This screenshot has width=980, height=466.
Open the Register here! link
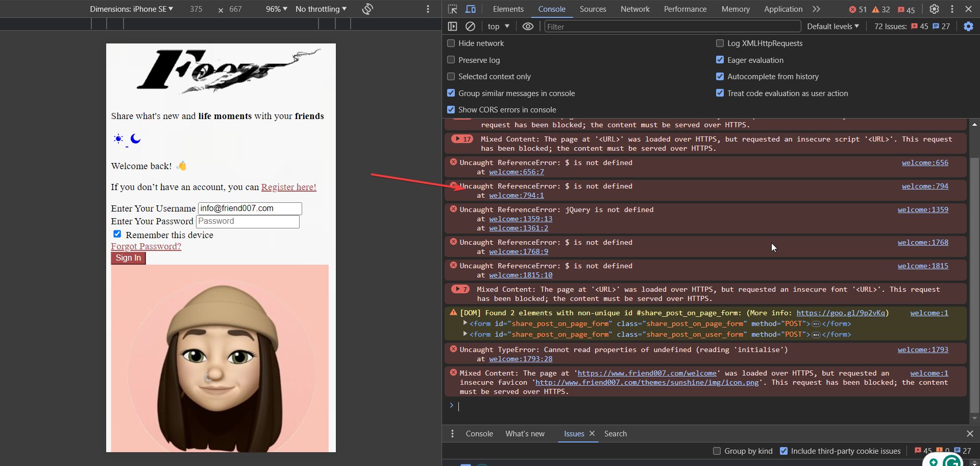[288, 187]
